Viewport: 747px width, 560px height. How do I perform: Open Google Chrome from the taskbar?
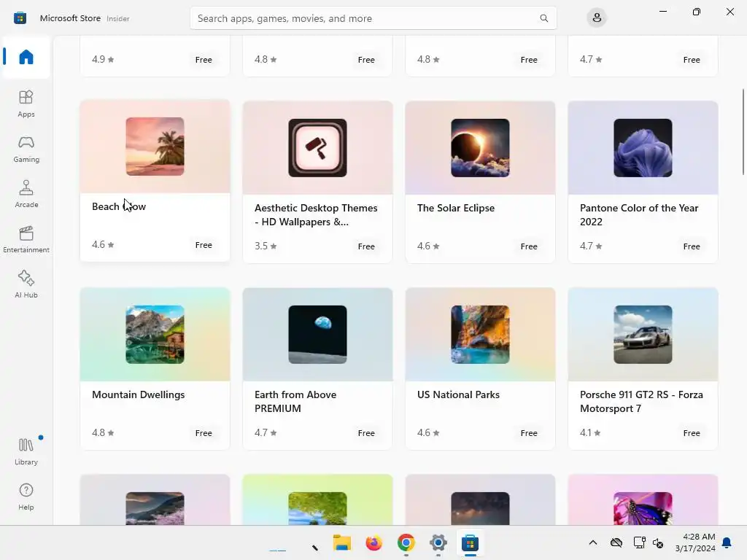click(406, 542)
